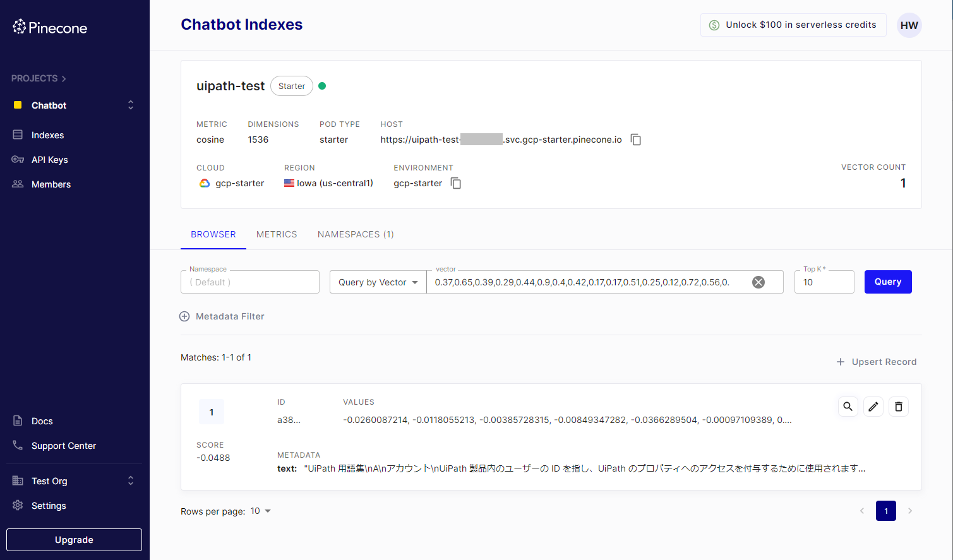Open the Settings gear icon
The height and width of the screenshot is (560, 953).
[x=18, y=505]
